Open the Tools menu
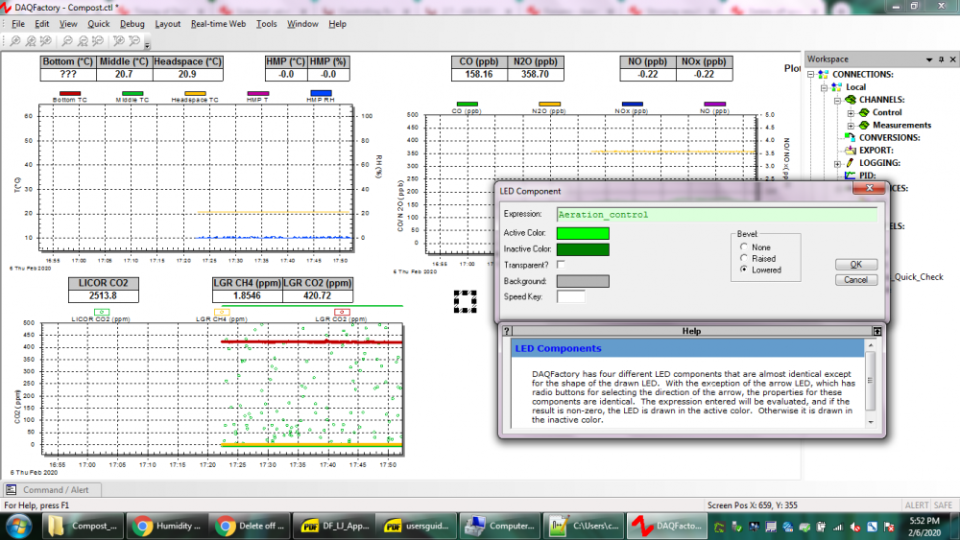This screenshot has width=960, height=540. click(x=266, y=24)
